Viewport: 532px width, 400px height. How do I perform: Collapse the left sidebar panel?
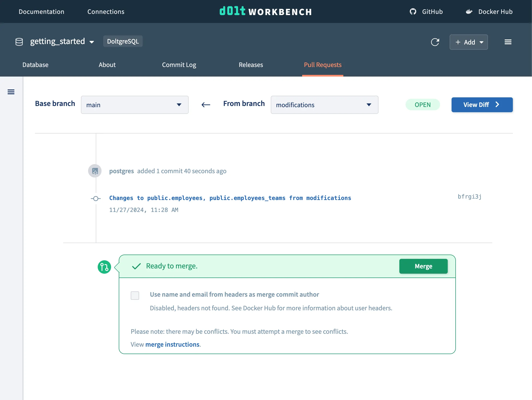(x=11, y=92)
